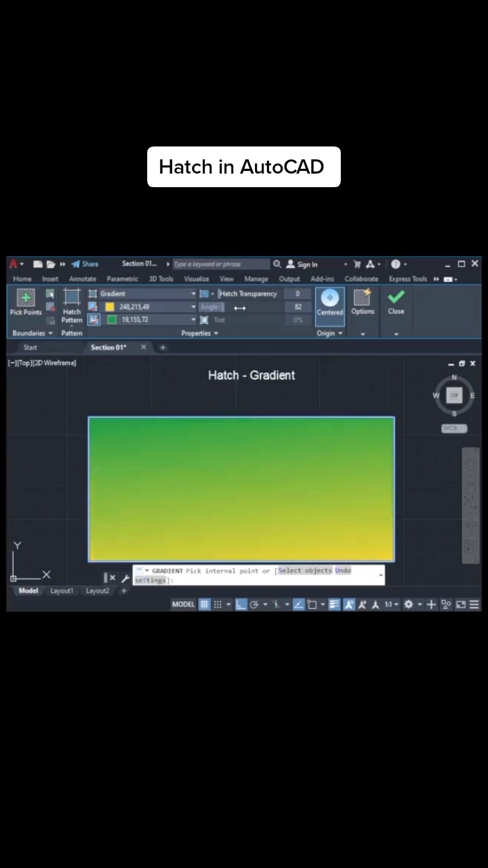Expand the Properties panel

coord(200,333)
